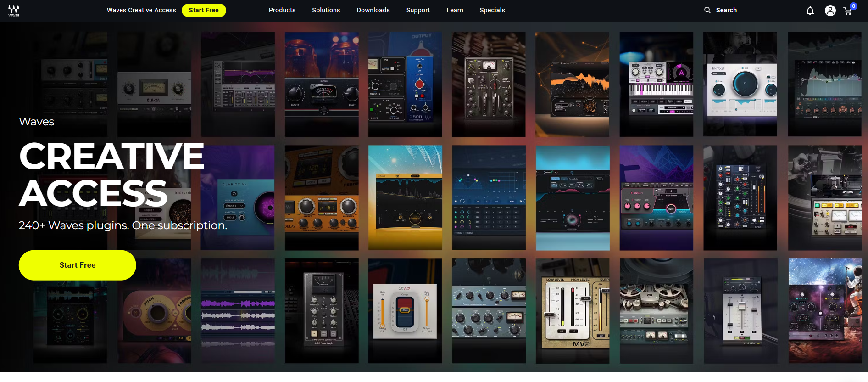The height and width of the screenshot is (382, 868).
Task: Click the large yellow Start Free button
Action: [78, 265]
